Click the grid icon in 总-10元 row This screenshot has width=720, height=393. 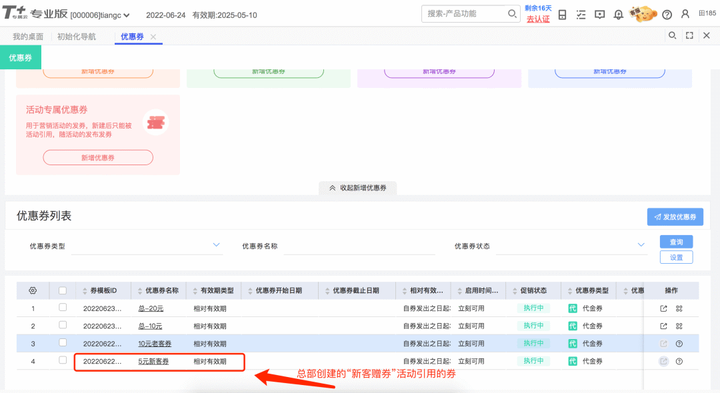[679, 326]
